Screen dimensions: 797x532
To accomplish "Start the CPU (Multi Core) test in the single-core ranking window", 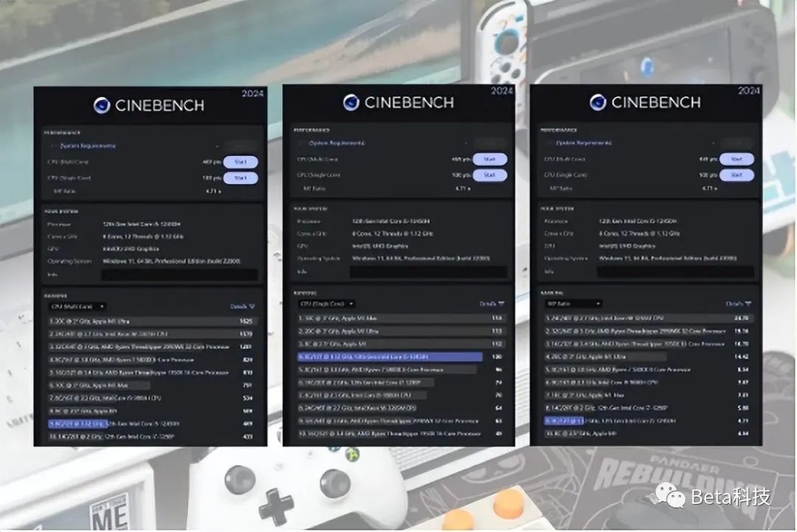I will 489,159.
